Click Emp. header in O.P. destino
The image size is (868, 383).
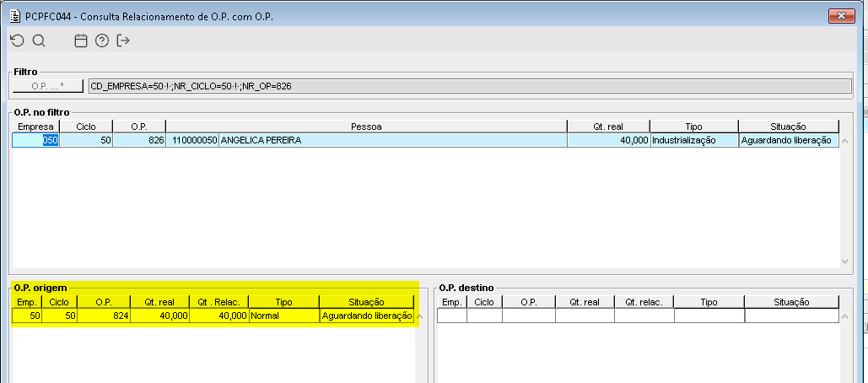(452, 302)
